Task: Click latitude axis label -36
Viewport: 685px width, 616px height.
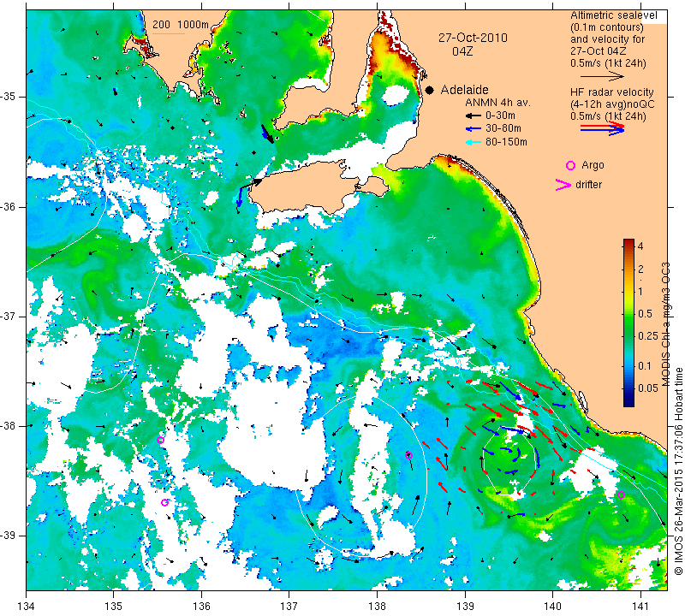Action: tap(9, 206)
